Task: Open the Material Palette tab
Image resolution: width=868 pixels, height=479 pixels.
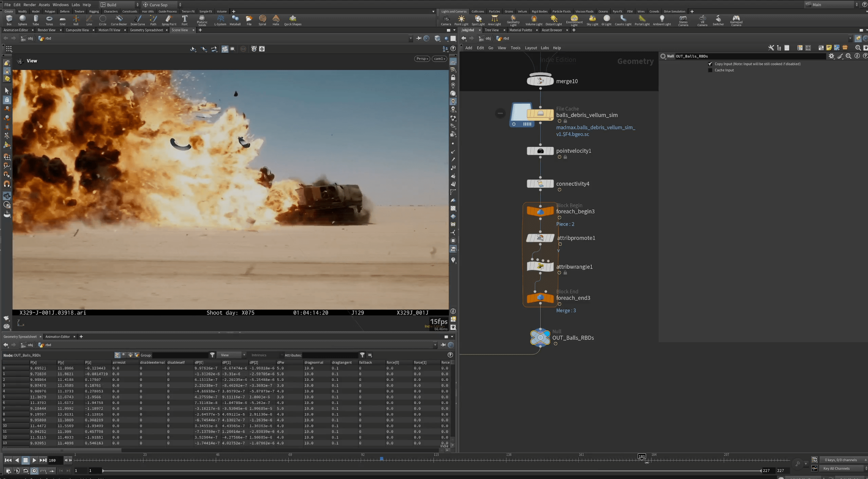Action: pyautogui.click(x=520, y=30)
